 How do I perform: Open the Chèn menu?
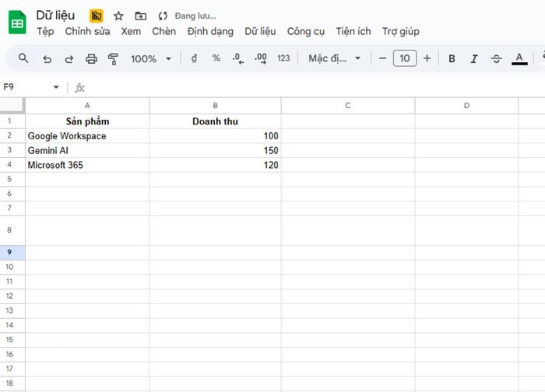tap(164, 32)
